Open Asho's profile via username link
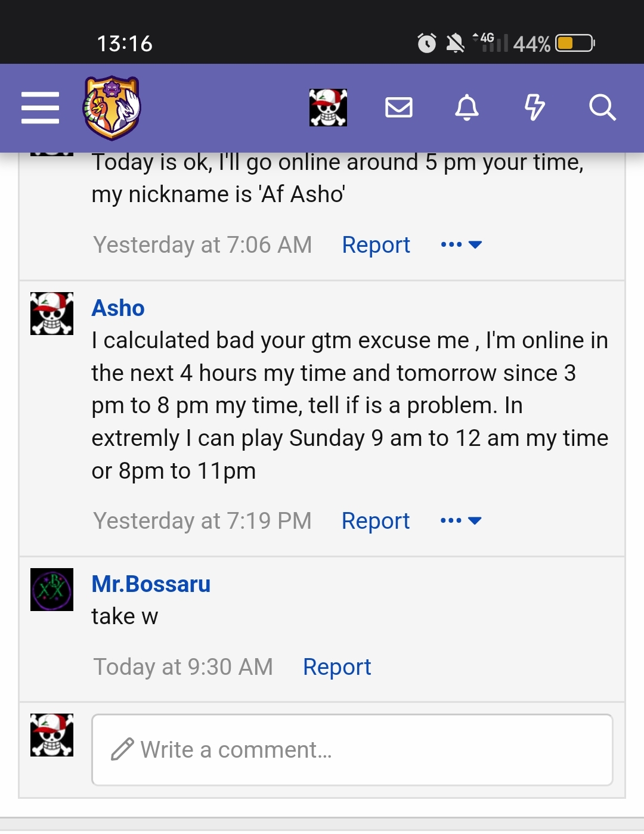Viewport: 644px width, 834px height. coord(118,308)
